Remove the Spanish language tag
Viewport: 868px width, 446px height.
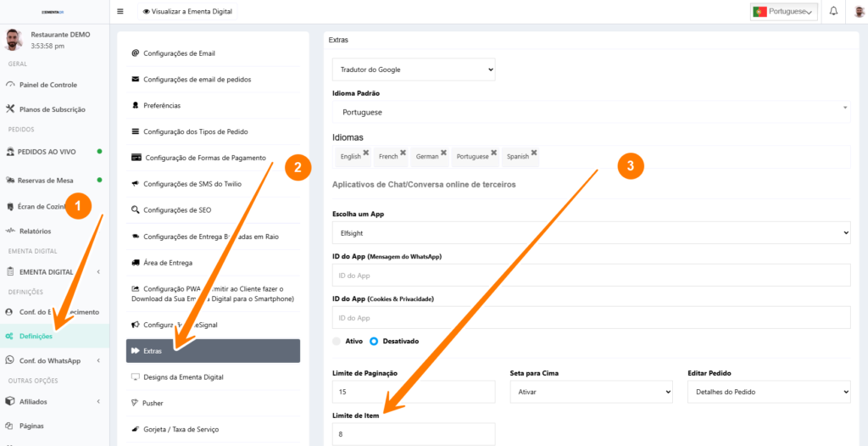point(535,153)
